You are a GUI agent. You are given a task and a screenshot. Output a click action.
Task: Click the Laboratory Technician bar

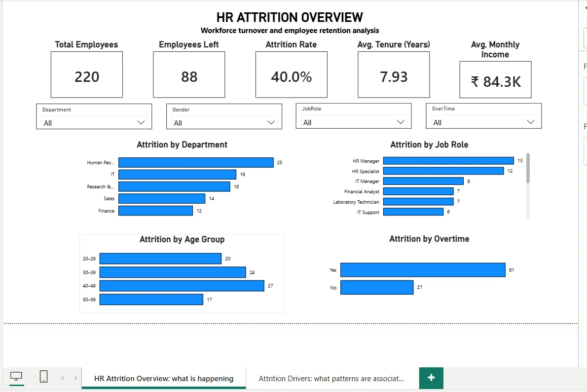click(x=418, y=202)
